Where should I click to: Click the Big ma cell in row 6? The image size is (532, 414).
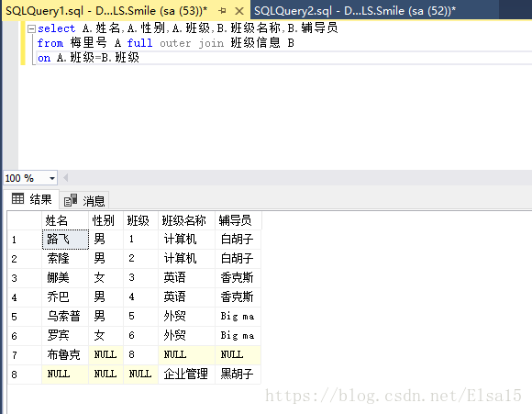tap(238, 336)
